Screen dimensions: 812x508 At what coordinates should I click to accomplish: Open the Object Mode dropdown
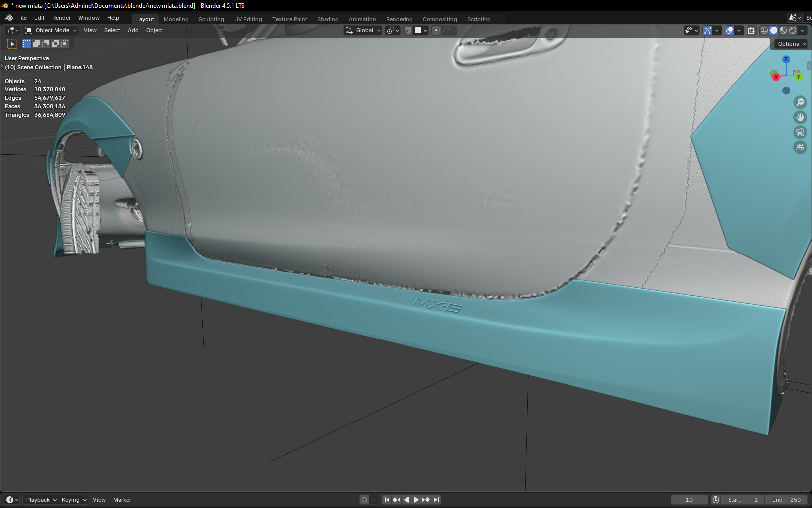51,30
